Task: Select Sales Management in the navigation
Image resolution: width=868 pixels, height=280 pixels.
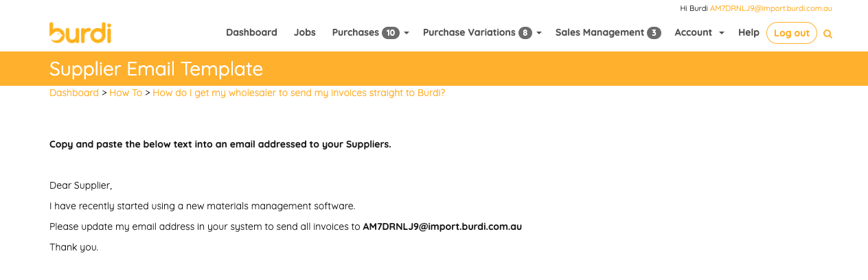Action: [x=600, y=32]
